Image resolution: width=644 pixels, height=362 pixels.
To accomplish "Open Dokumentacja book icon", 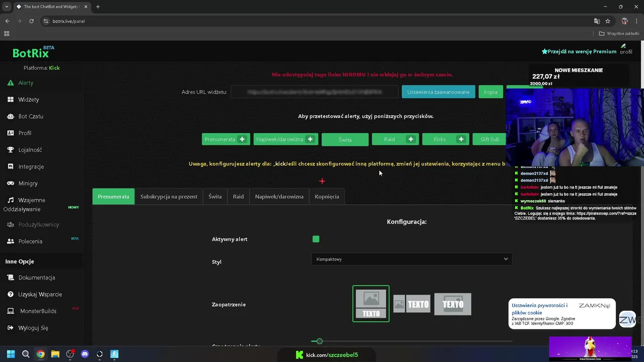I will pyautogui.click(x=11, y=278).
